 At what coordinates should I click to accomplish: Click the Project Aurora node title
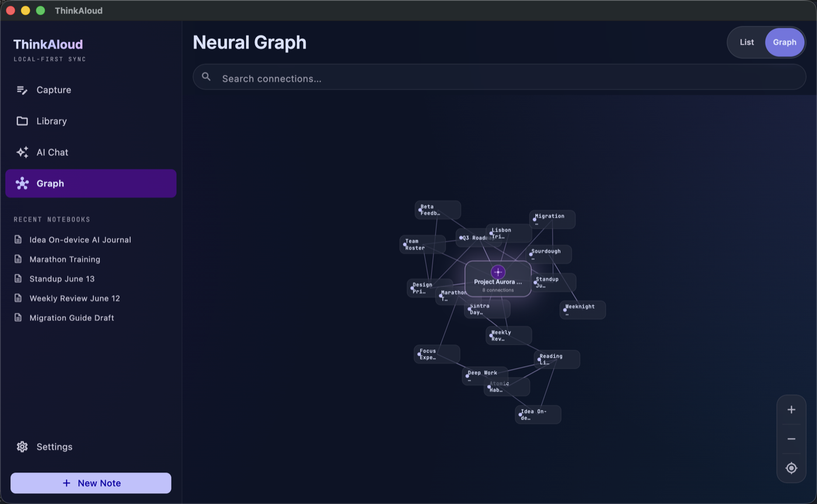click(498, 282)
